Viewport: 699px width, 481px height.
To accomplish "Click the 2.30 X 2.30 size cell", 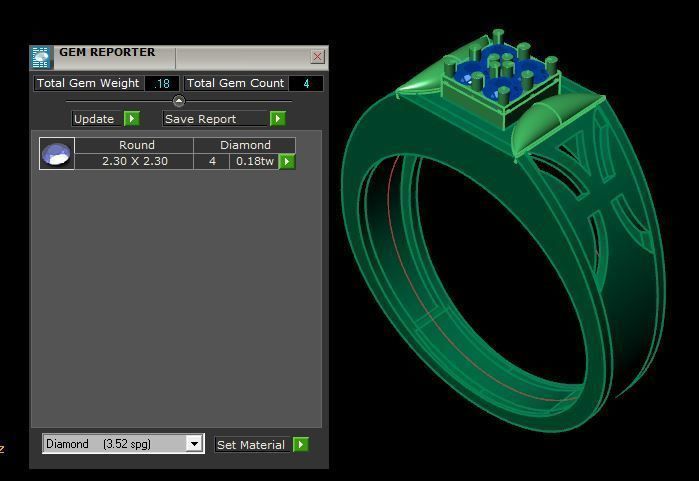I will pos(134,161).
